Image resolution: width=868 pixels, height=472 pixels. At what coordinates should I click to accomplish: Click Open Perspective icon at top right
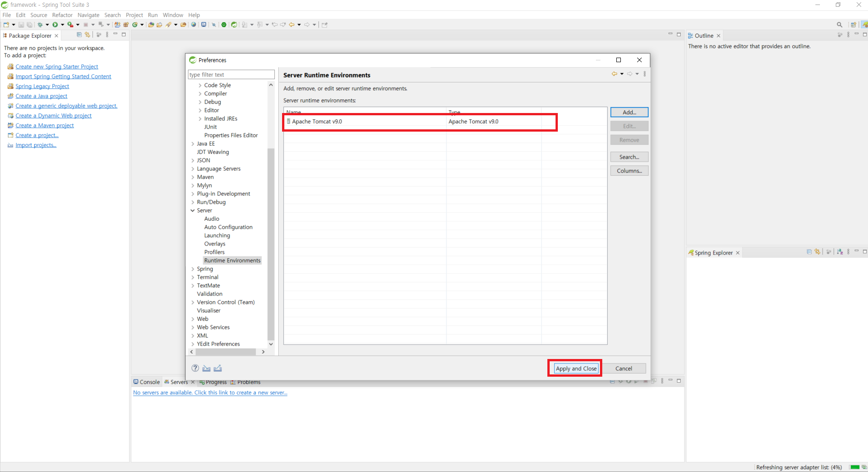(x=853, y=25)
